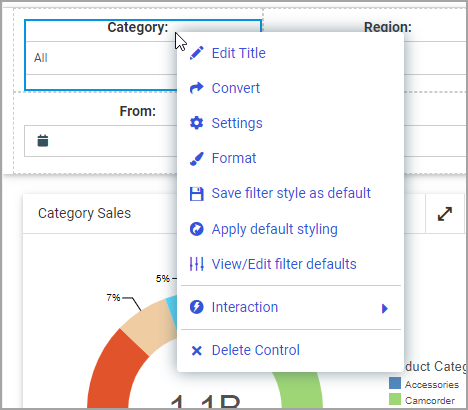Click the Accessories blue legend swatch
This screenshot has height=410, width=468.
point(395,383)
